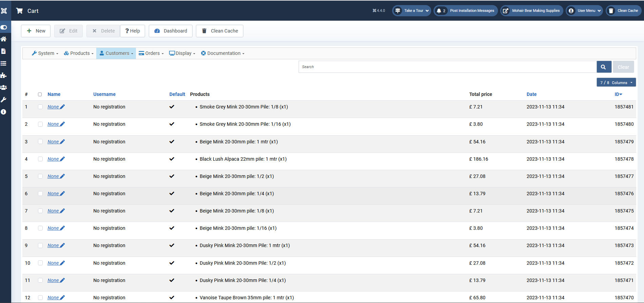Go to Dashboard via toolbar button
644x303 pixels.
click(x=171, y=31)
